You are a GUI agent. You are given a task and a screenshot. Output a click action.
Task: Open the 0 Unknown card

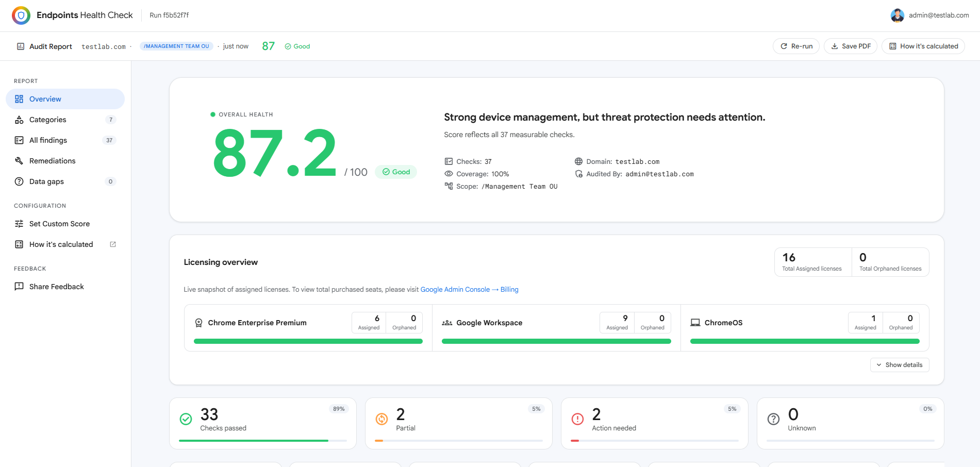(851, 423)
